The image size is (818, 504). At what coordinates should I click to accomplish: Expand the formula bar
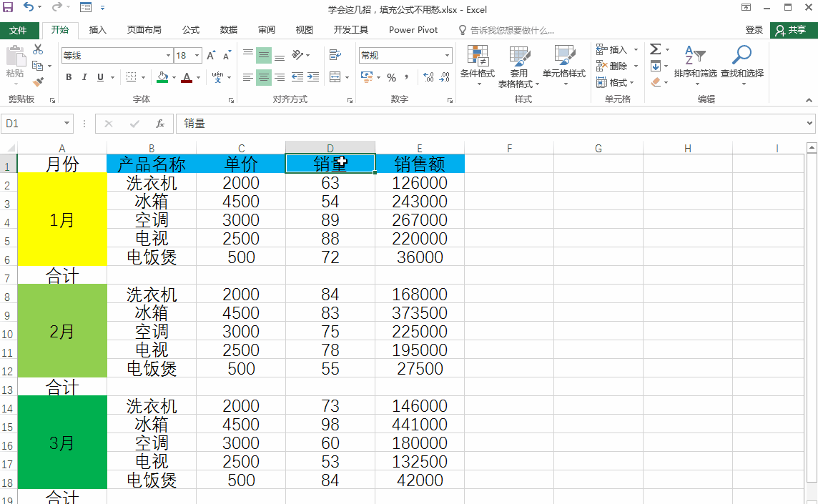809,124
